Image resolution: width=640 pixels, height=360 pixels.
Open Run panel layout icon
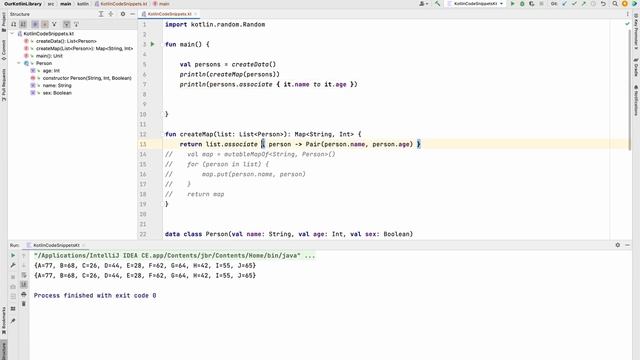tap(13, 309)
